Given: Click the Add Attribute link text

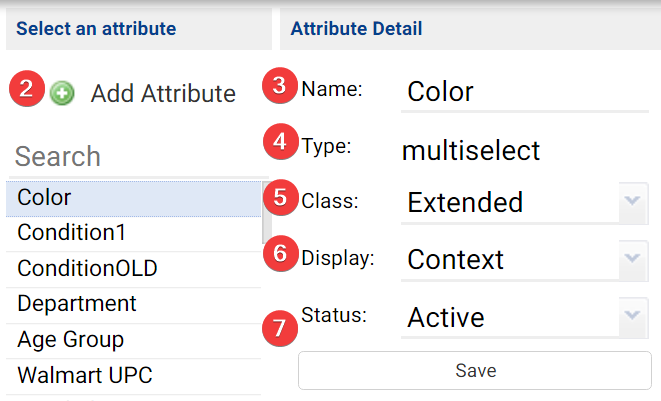Looking at the screenshot, I should [163, 94].
